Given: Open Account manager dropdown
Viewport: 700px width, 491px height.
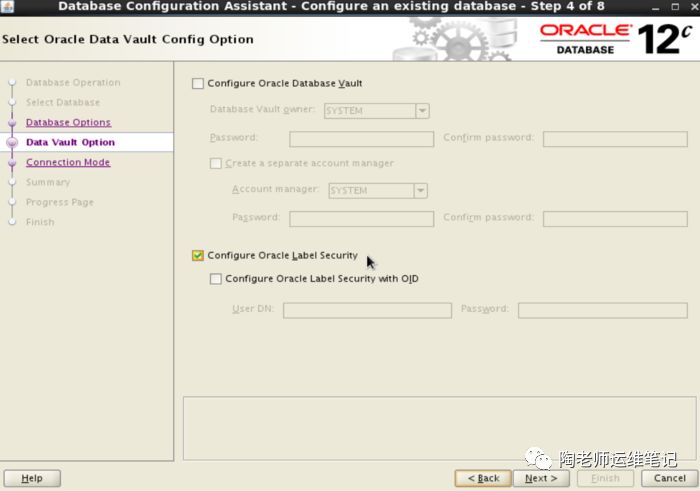Looking at the screenshot, I should [x=420, y=191].
